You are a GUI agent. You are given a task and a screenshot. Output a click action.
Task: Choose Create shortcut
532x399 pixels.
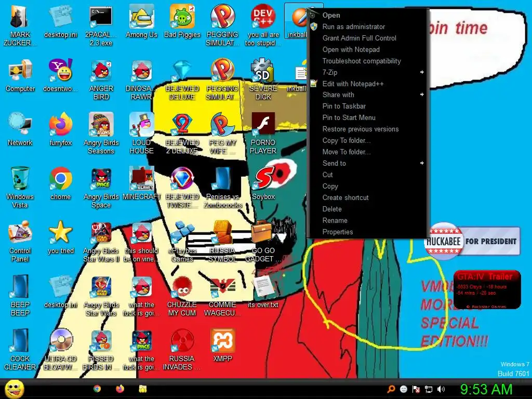[x=367, y=197]
